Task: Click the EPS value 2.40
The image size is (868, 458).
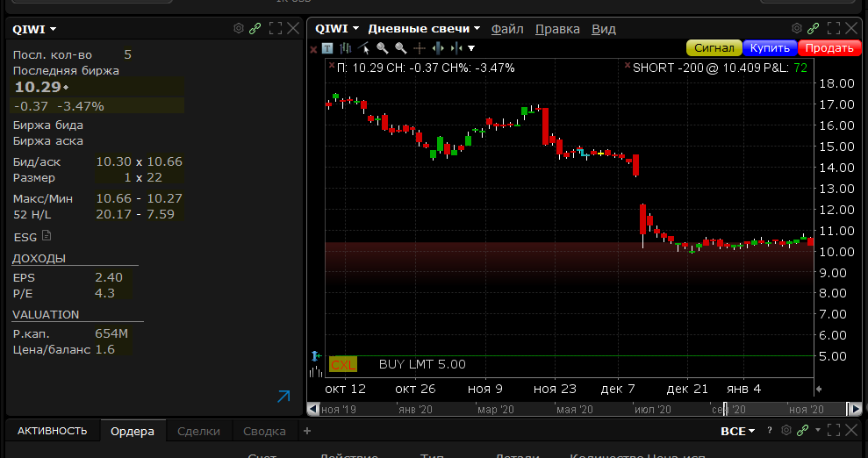Action: 109,277
